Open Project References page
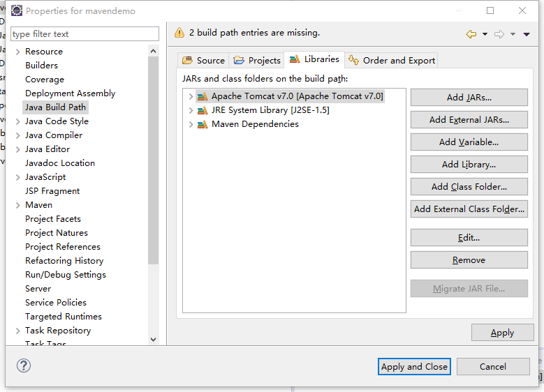Screen dimensions: 544x392 pyautogui.click(x=62, y=247)
